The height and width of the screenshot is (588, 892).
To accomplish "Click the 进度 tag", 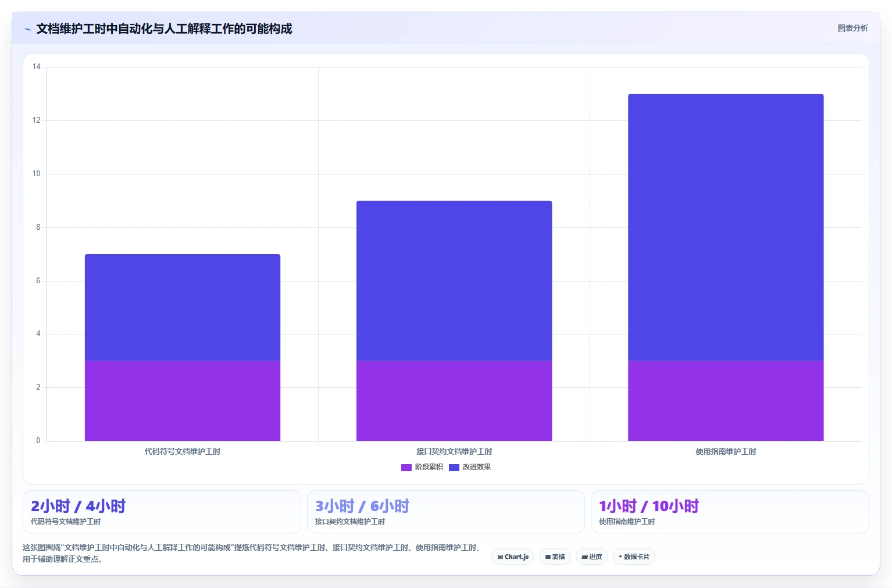I will click(x=592, y=557).
